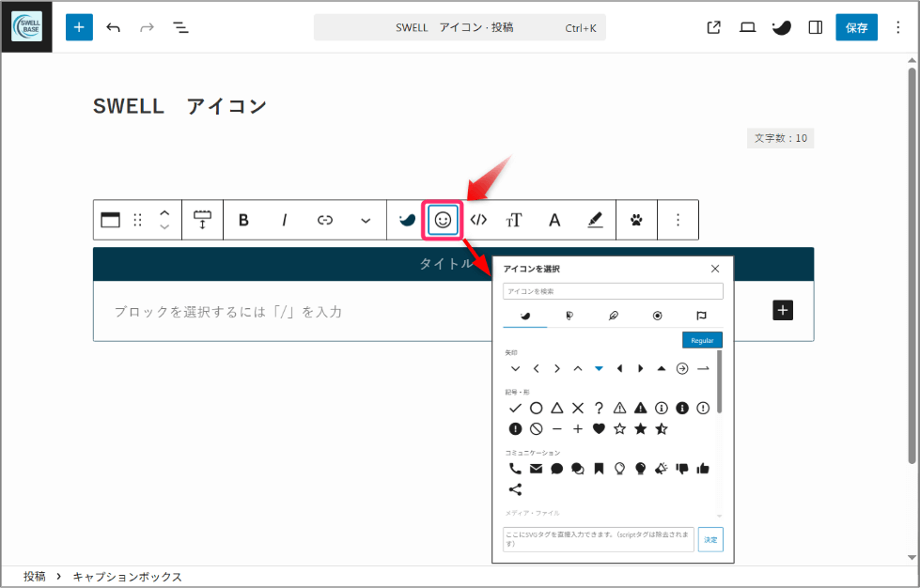Open the marker highlight pen tool
This screenshot has height=588, width=920.
coord(595,220)
